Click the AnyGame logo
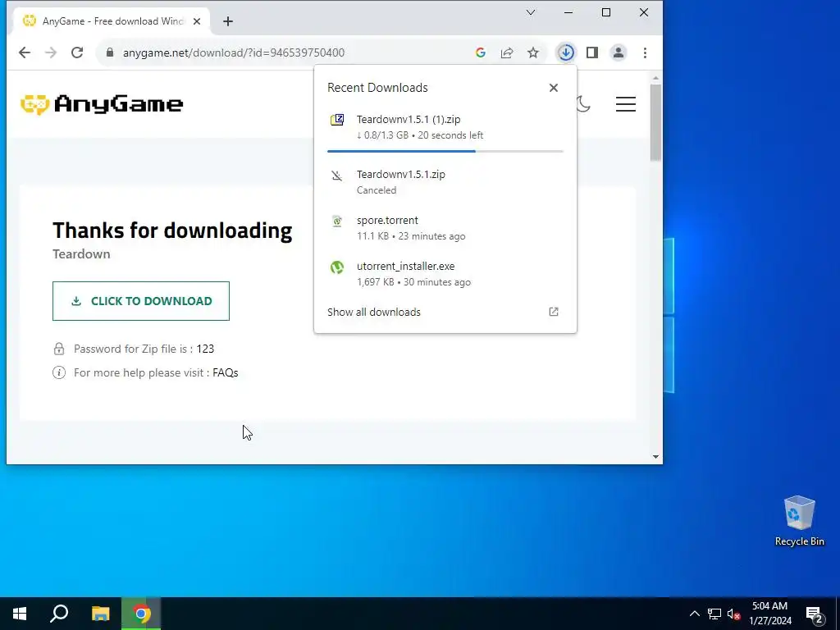 pyautogui.click(x=102, y=104)
